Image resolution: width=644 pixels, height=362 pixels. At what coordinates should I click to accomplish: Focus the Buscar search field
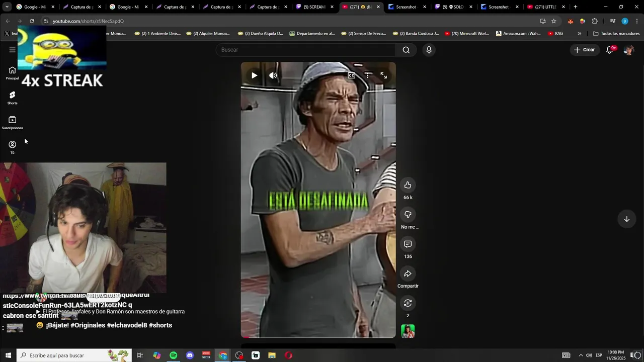[x=306, y=50]
